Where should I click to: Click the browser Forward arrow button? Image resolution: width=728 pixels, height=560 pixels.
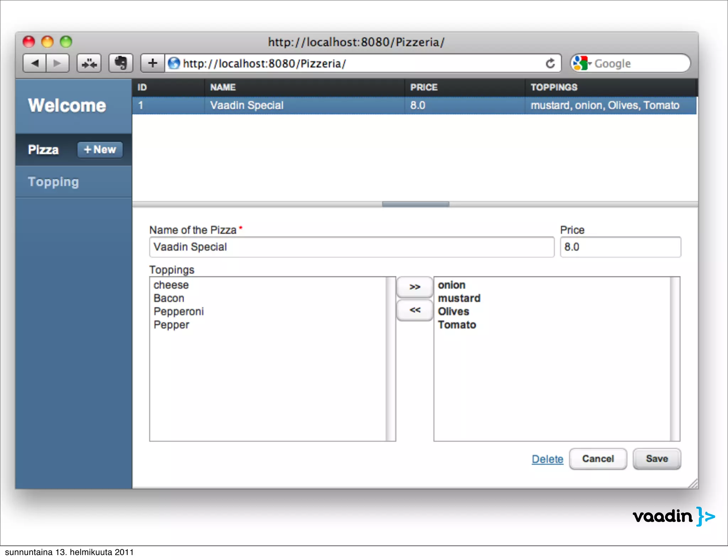pos(57,63)
